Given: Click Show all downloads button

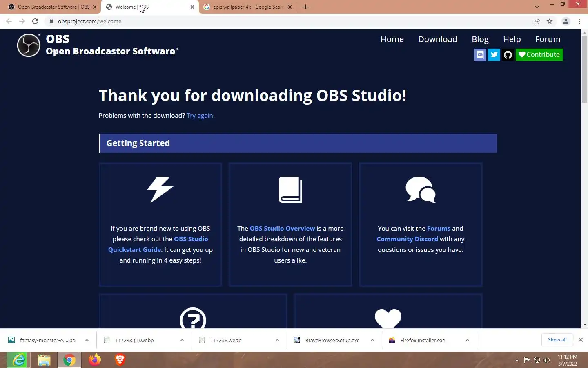Looking at the screenshot, I should point(557,340).
